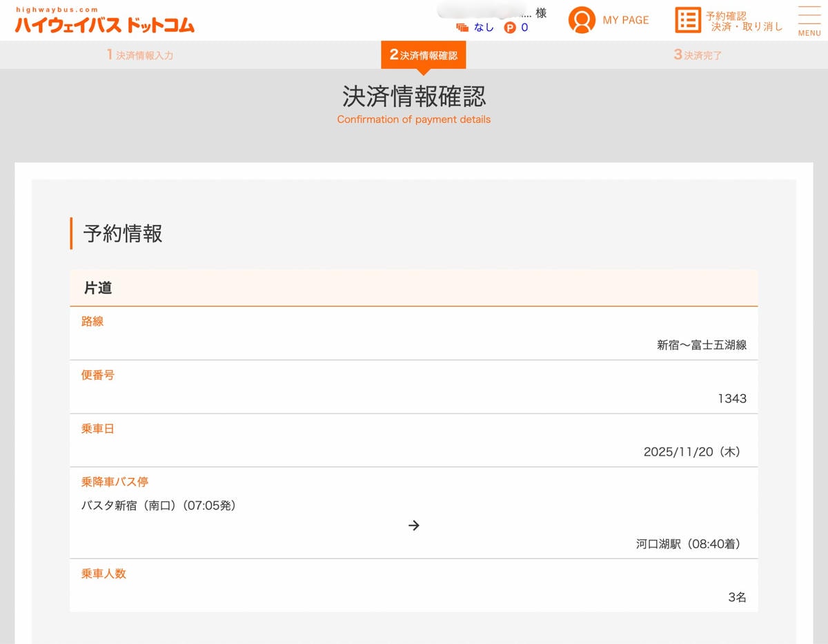Select step 1 決済情報入力 tab

140,55
